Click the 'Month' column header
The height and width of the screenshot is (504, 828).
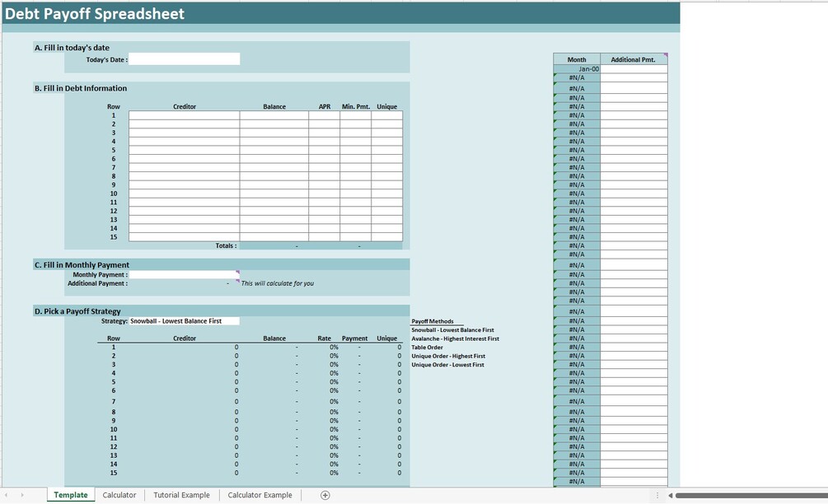577,59
